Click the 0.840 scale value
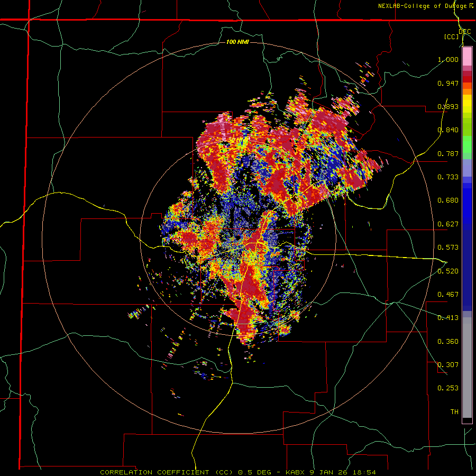The height and width of the screenshot is (476, 476). pos(448,130)
